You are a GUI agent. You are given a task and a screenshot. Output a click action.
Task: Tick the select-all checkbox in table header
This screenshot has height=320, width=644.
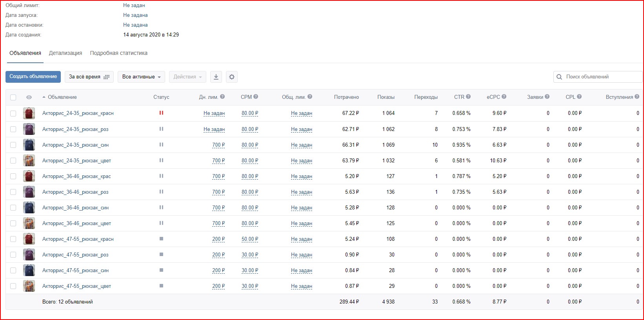13,97
